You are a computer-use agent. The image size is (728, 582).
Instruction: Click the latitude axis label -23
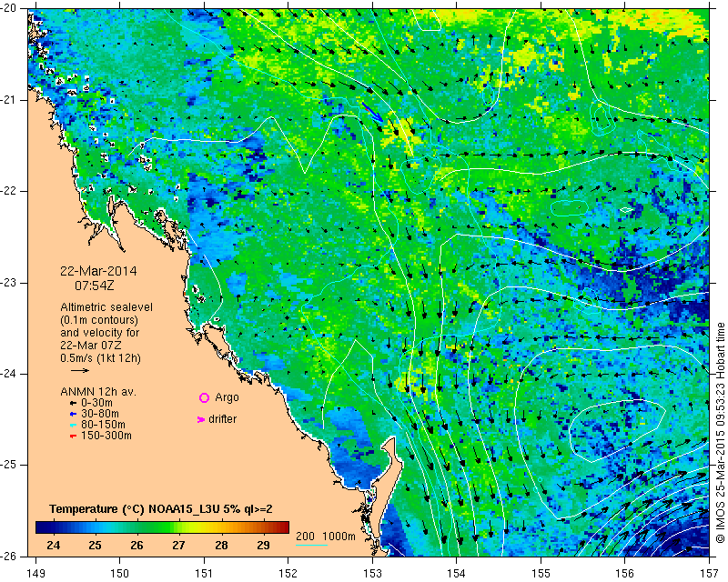click(x=8, y=283)
